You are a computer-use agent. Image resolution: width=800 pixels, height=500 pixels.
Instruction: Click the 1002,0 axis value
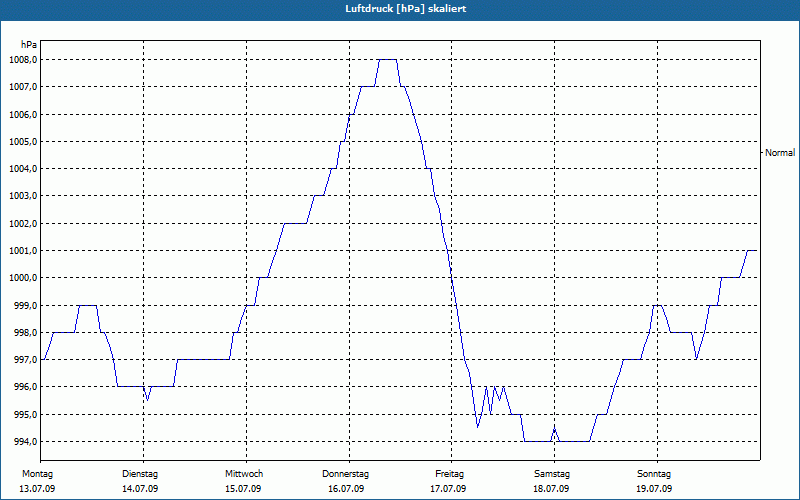23,223
